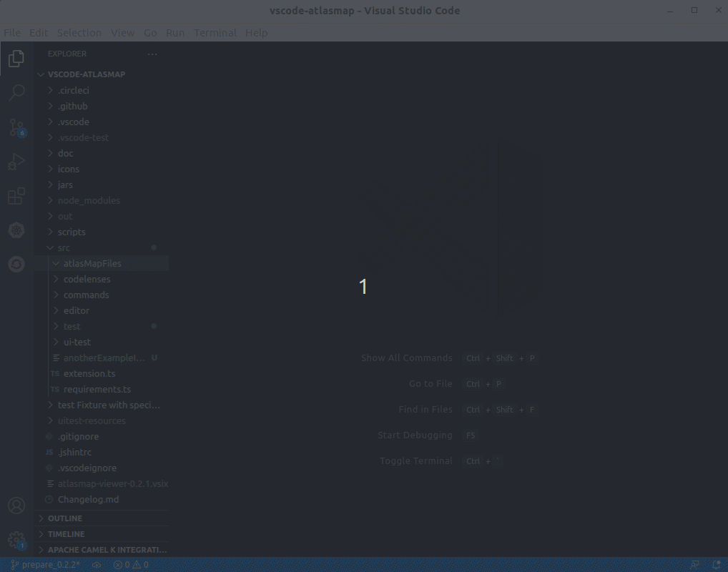
Task: Open the Terminal menu
Action: tap(215, 33)
